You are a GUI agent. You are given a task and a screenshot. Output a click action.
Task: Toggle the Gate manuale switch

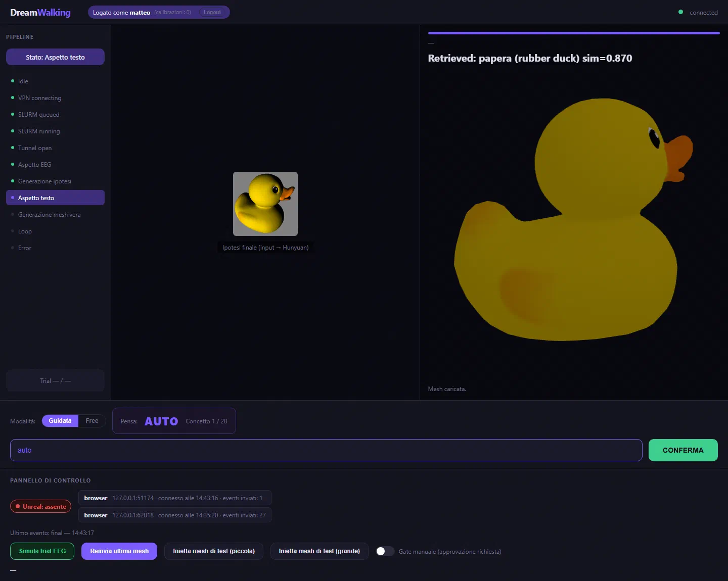tap(385, 551)
